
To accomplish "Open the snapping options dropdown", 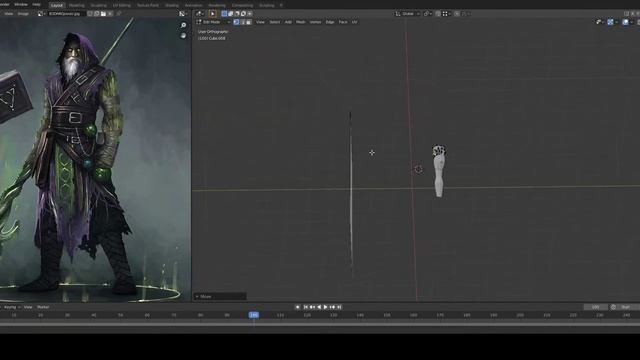I will tap(446, 13).
